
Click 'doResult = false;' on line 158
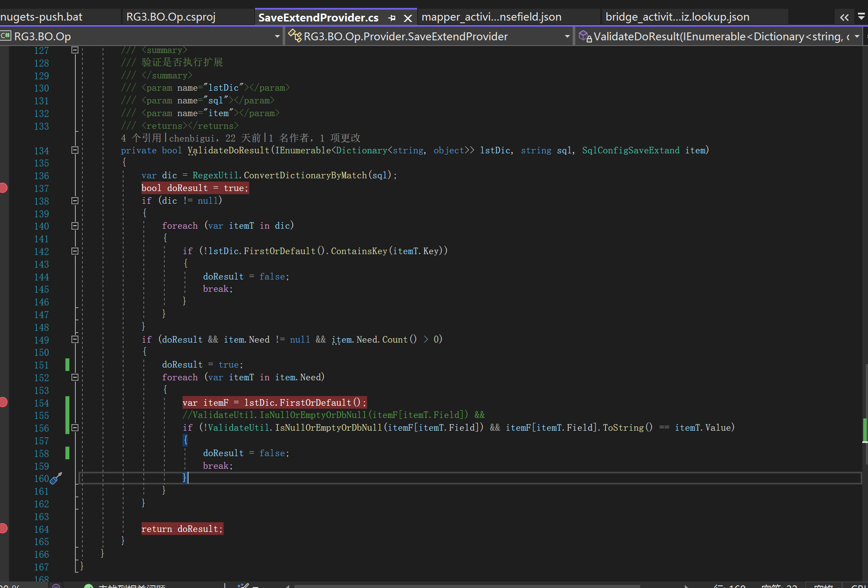tap(246, 453)
